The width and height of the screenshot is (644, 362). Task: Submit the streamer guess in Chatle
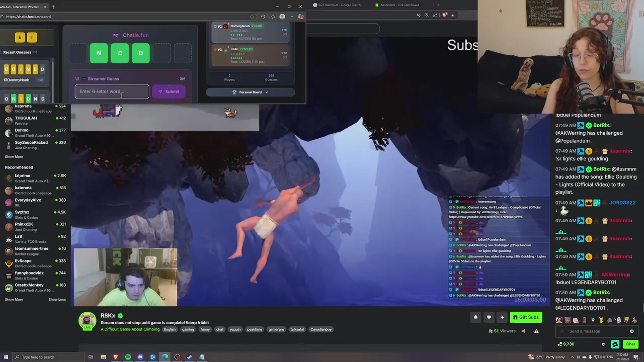[169, 92]
